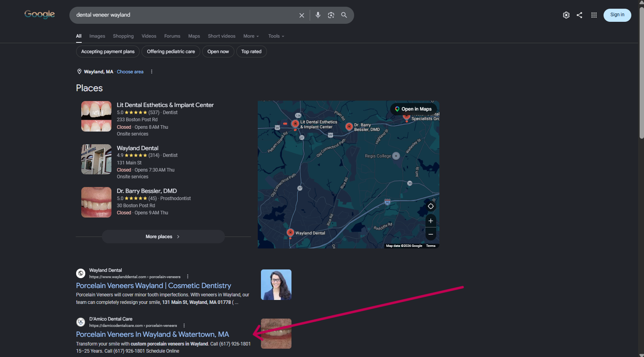644x357 pixels.
Task: Show your location on map
Action: (431, 206)
